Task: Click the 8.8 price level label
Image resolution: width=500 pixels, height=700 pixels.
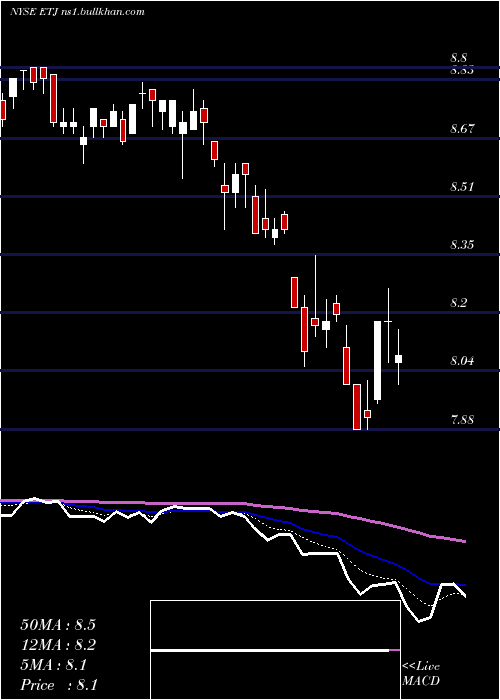Action: pyautogui.click(x=459, y=58)
